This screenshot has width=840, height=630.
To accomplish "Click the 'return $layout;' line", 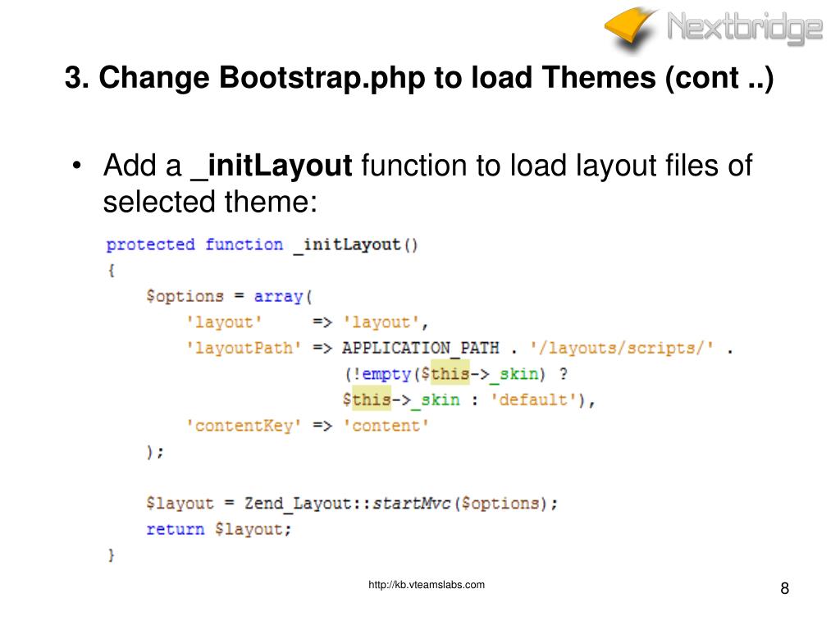I will point(218,529).
